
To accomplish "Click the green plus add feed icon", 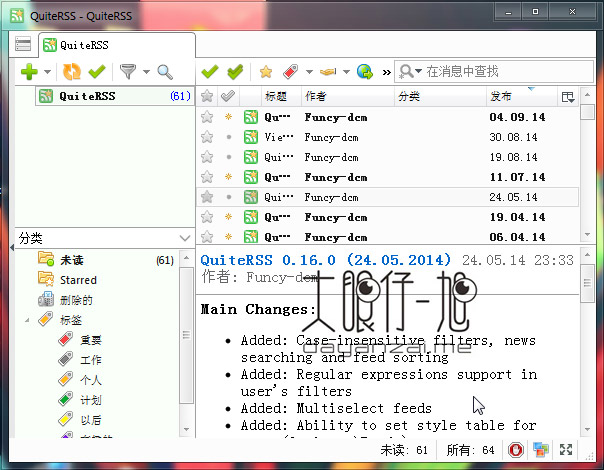I will [29, 72].
